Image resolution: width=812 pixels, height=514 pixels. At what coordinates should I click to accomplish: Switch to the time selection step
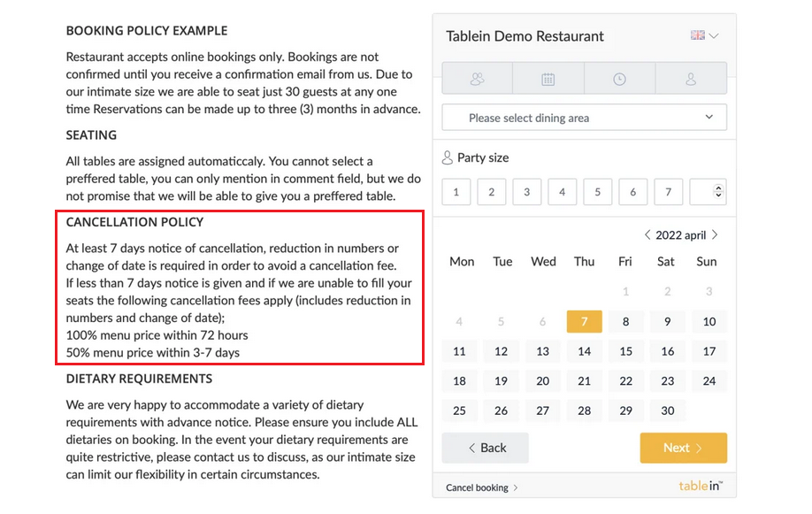pyautogui.click(x=619, y=79)
